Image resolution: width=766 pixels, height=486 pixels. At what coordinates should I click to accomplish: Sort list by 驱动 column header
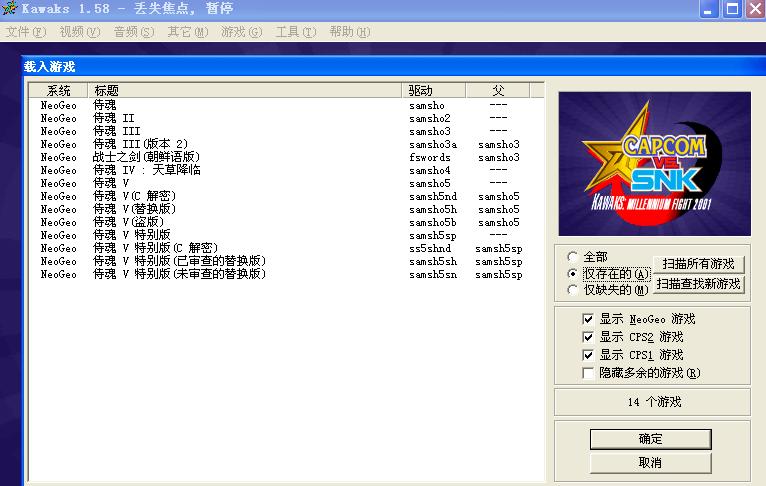[x=435, y=91]
